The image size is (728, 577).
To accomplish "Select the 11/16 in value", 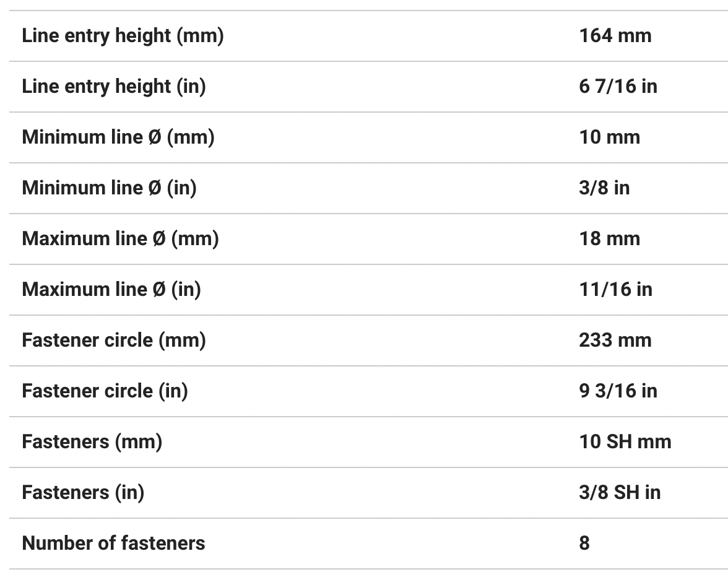I will [x=615, y=290].
